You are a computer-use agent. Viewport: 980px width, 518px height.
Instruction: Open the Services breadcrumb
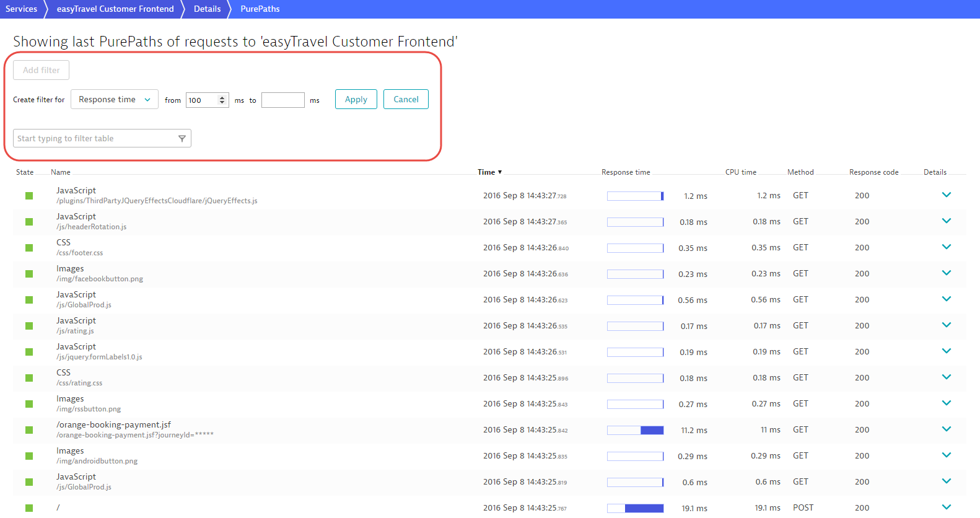click(x=22, y=9)
